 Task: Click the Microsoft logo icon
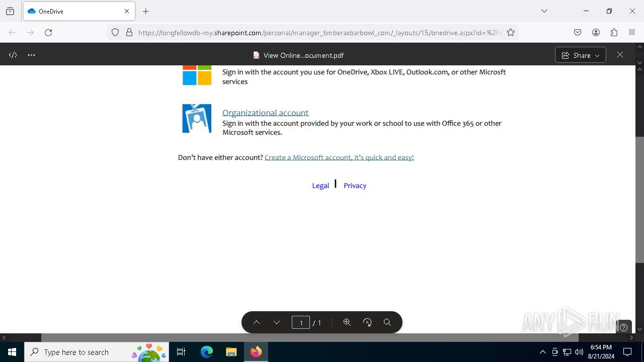197,75
